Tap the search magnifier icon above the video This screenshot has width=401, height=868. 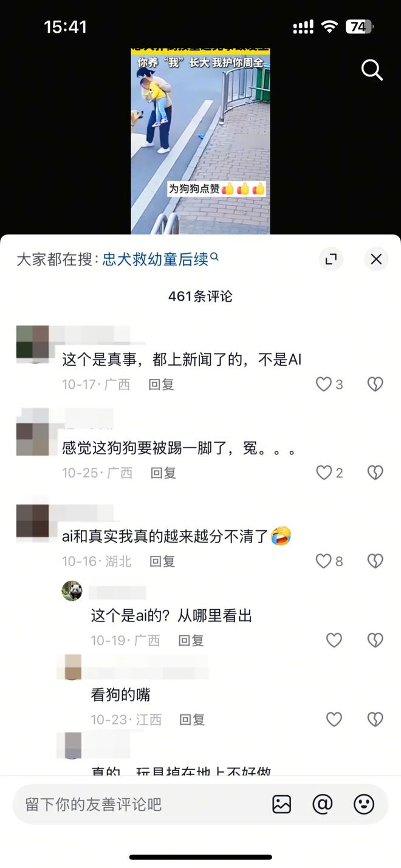pos(372,70)
